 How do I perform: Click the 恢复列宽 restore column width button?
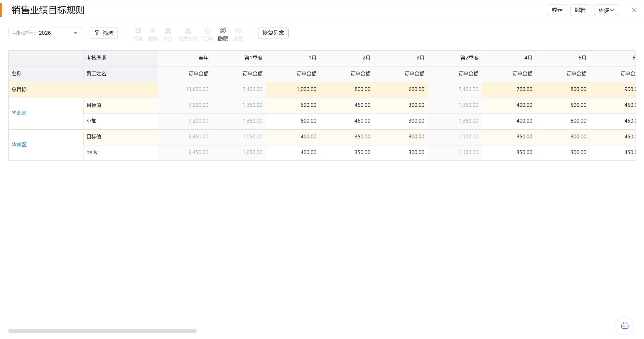click(x=273, y=33)
